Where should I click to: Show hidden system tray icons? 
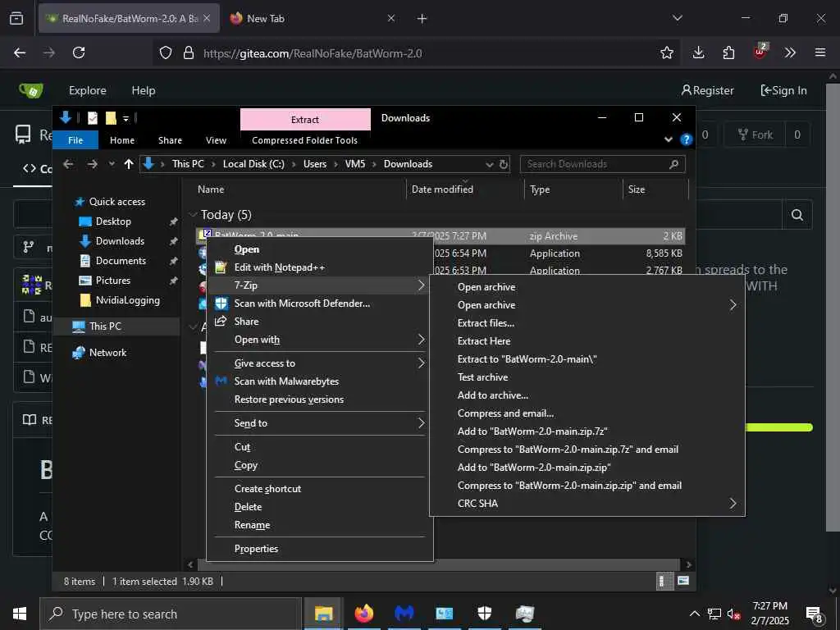pyautogui.click(x=694, y=614)
